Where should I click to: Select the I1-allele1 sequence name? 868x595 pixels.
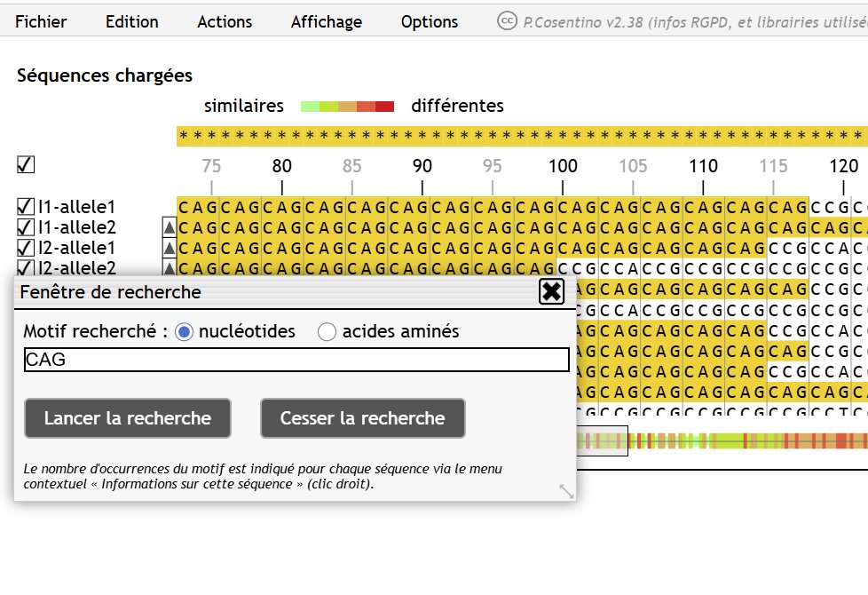[77, 207]
